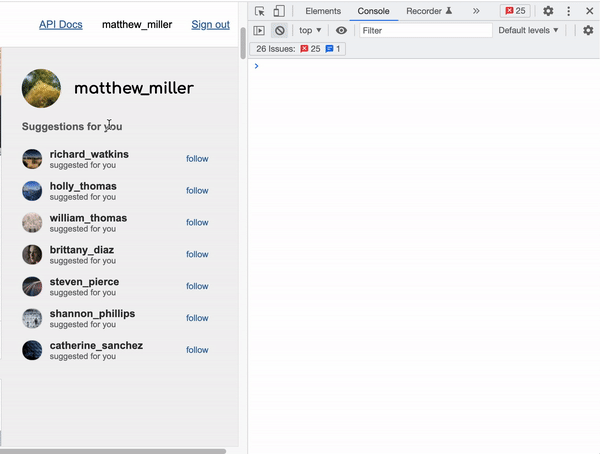600x454 pixels.
Task: Click brittany_diaz avatar thumbnail
Action: [x=32, y=255]
